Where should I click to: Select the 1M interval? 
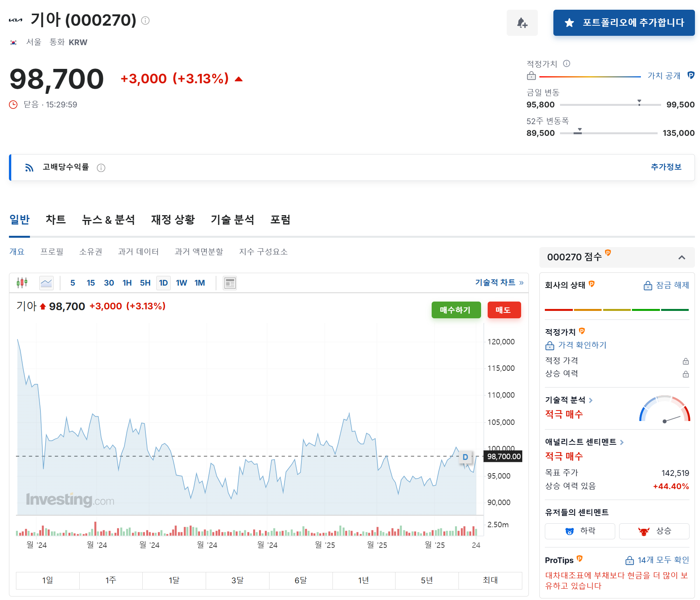(199, 283)
